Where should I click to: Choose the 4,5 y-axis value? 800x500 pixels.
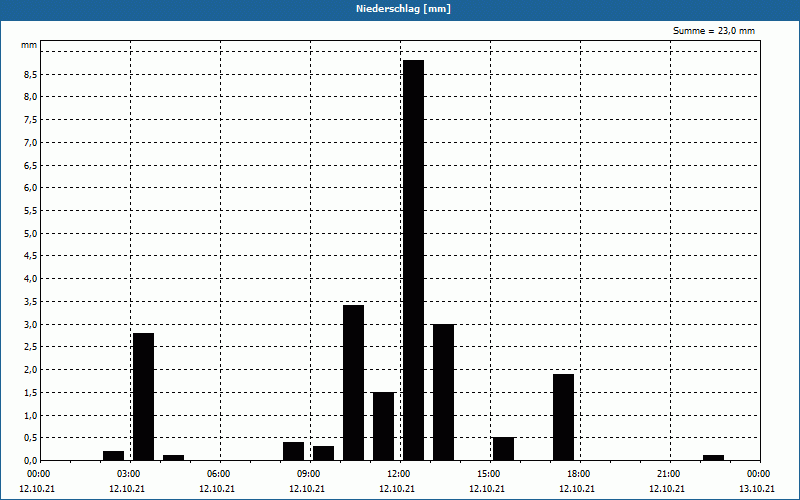[31, 256]
